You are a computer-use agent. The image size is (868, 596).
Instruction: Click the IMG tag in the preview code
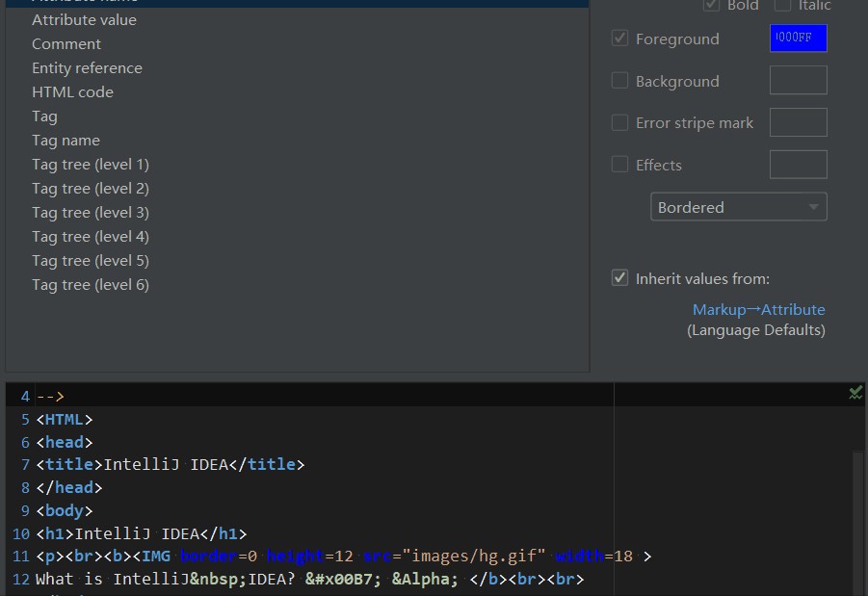pos(154,557)
